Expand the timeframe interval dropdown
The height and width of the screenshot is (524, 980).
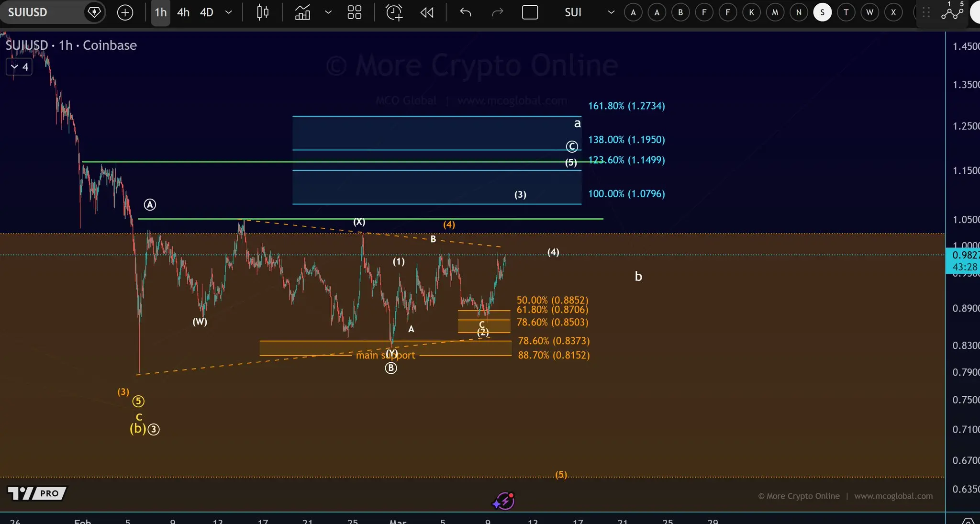(x=229, y=12)
